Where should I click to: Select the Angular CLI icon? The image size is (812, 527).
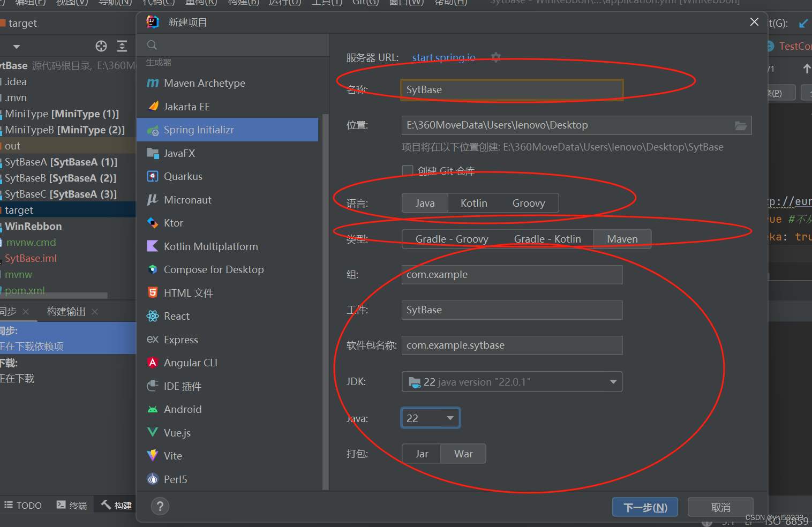click(153, 363)
